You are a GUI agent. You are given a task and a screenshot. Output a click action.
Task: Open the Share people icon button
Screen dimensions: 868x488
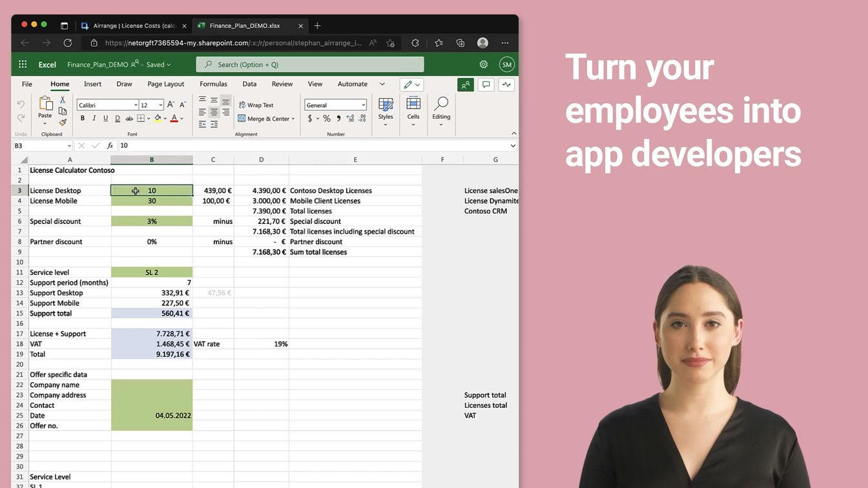coord(465,85)
